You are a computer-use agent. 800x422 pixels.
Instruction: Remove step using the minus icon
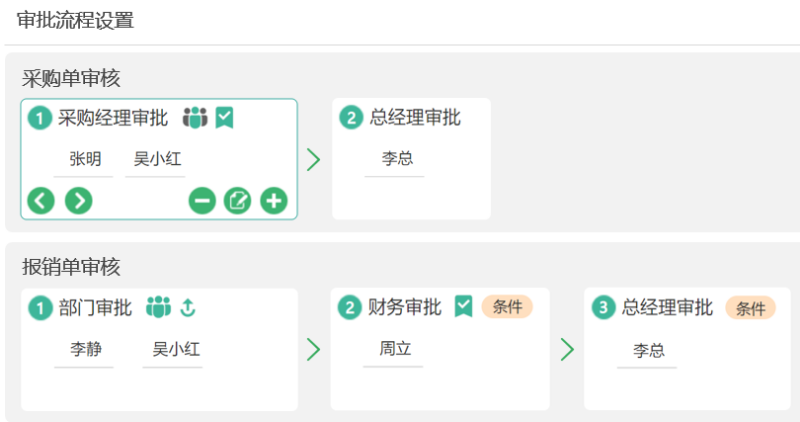(x=202, y=201)
